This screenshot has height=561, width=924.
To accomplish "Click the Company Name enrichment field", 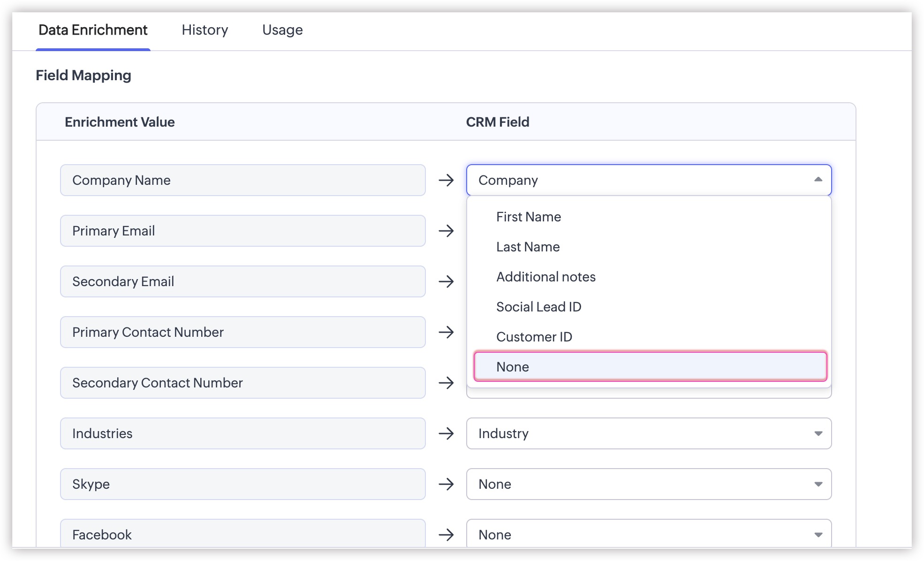I will pyautogui.click(x=242, y=180).
